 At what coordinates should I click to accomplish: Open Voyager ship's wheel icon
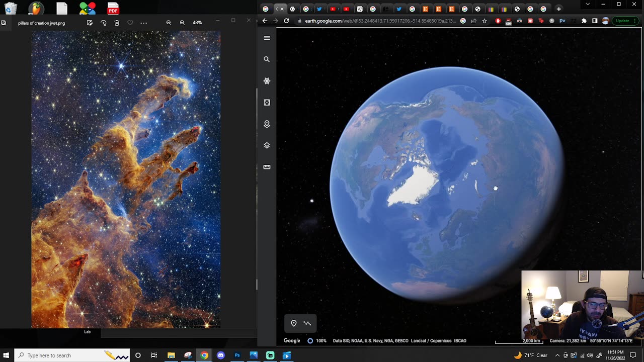point(267,81)
